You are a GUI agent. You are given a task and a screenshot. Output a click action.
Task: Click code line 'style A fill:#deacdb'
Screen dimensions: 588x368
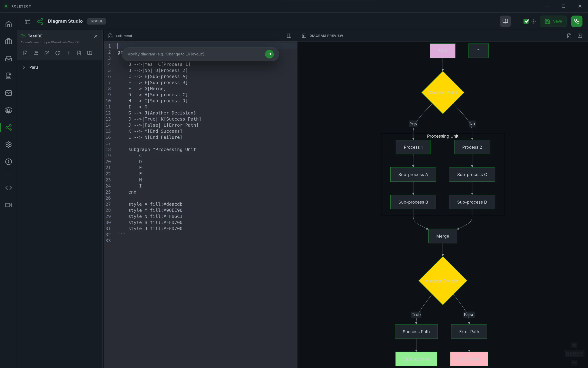[155, 204]
